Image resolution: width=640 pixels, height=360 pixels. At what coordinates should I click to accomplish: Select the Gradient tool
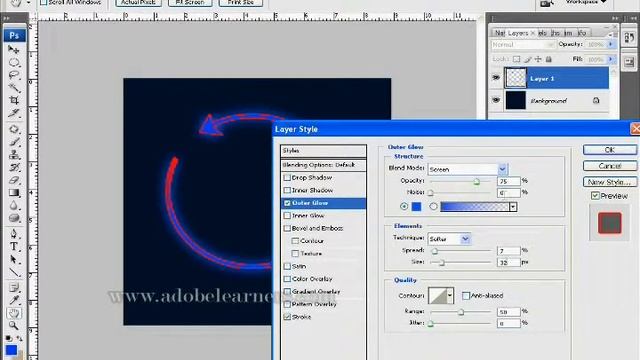click(13, 192)
